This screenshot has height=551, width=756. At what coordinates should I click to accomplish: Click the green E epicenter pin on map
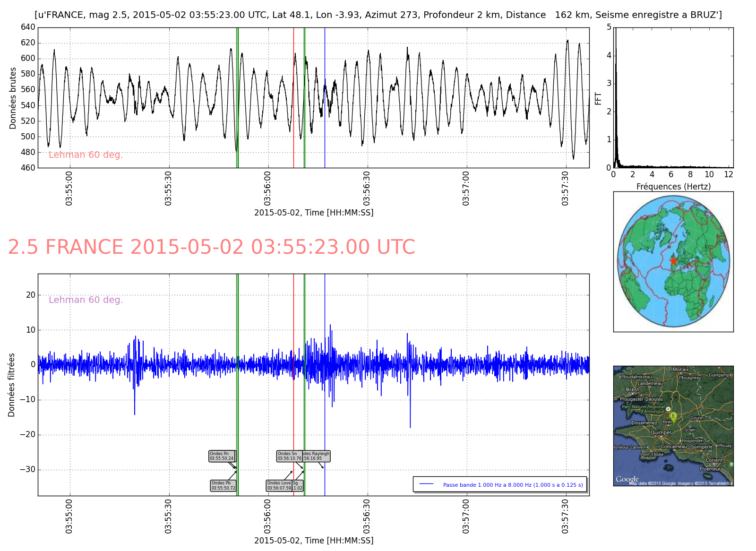tap(673, 417)
